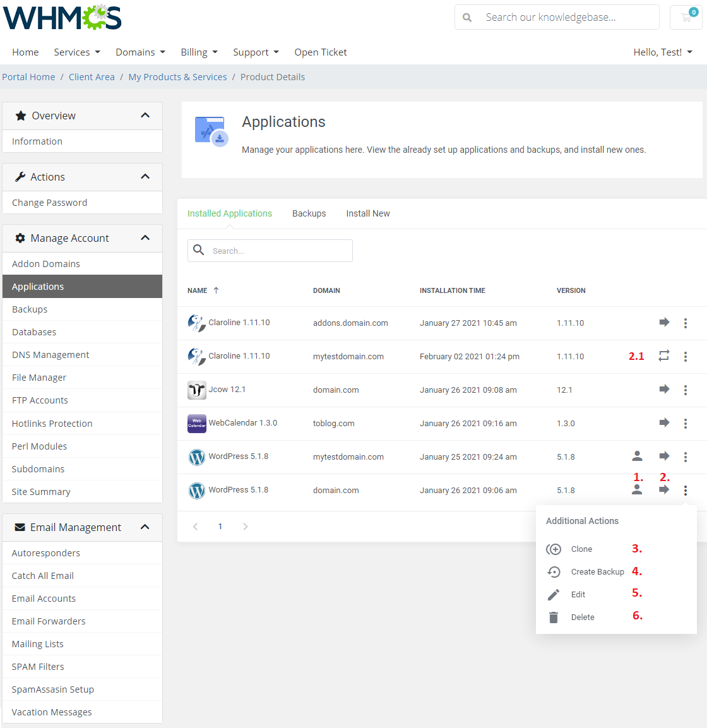Open the Billing dropdown menu
The height and width of the screenshot is (728, 707).
pyautogui.click(x=199, y=52)
